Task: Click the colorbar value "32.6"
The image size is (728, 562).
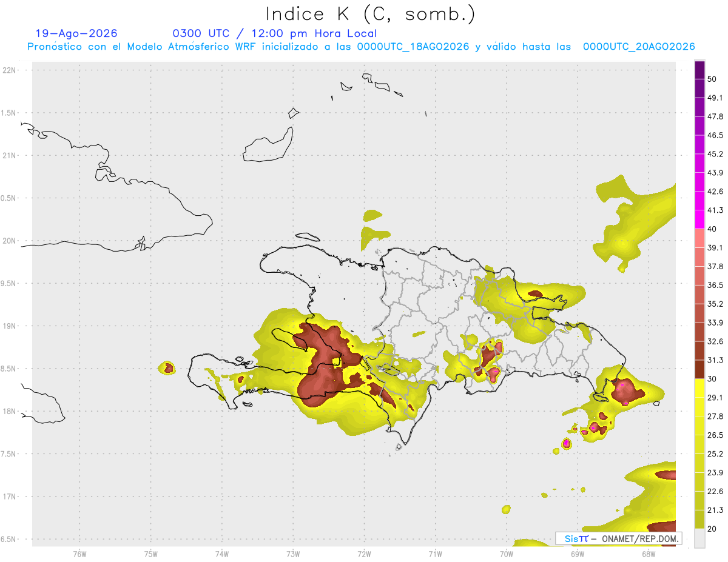Action: click(715, 341)
